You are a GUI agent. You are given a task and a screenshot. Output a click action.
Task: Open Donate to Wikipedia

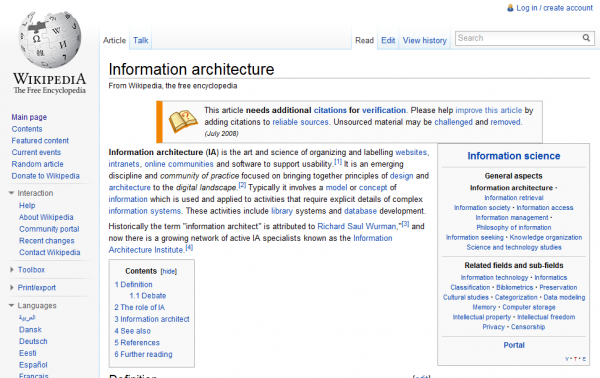[46, 176]
